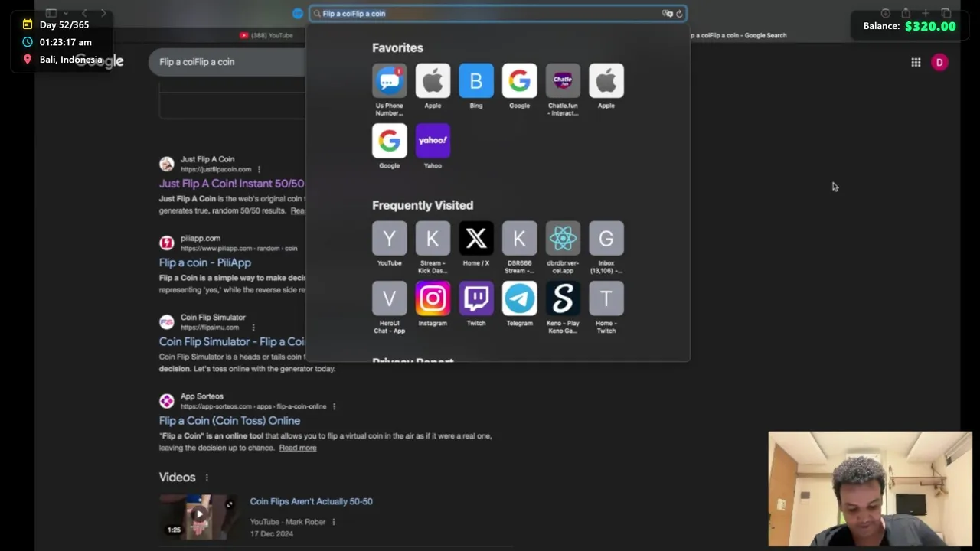980x551 pixels.
Task: Click the 01:23:17 am clock label
Action: point(66,42)
